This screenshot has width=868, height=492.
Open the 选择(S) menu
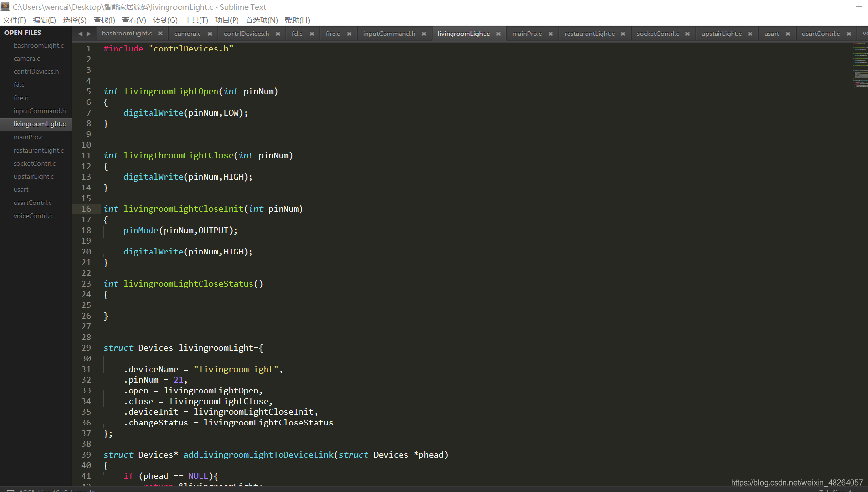[x=75, y=20]
